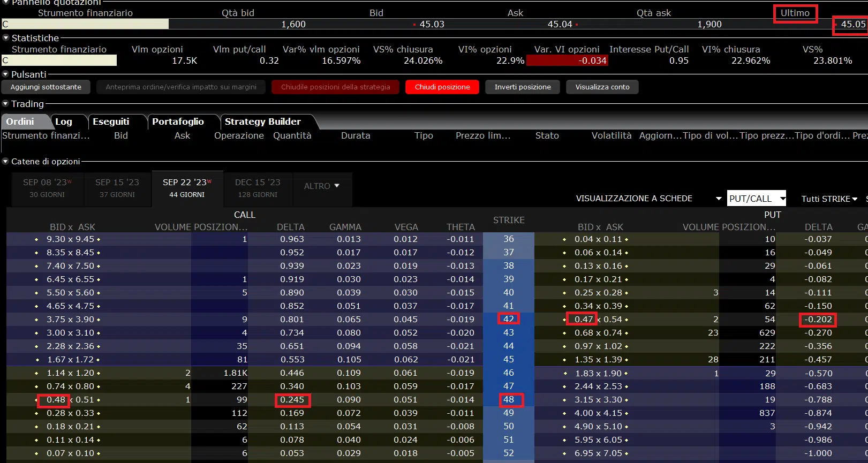Switch to the Eseguiti tab
868x463 pixels.
(x=111, y=122)
